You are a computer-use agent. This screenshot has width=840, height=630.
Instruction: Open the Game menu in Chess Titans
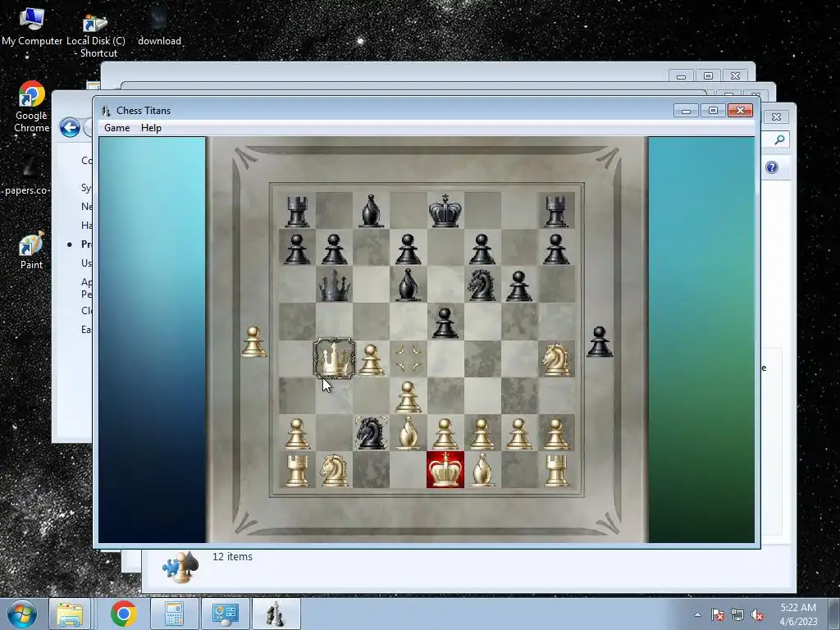click(116, 128)
